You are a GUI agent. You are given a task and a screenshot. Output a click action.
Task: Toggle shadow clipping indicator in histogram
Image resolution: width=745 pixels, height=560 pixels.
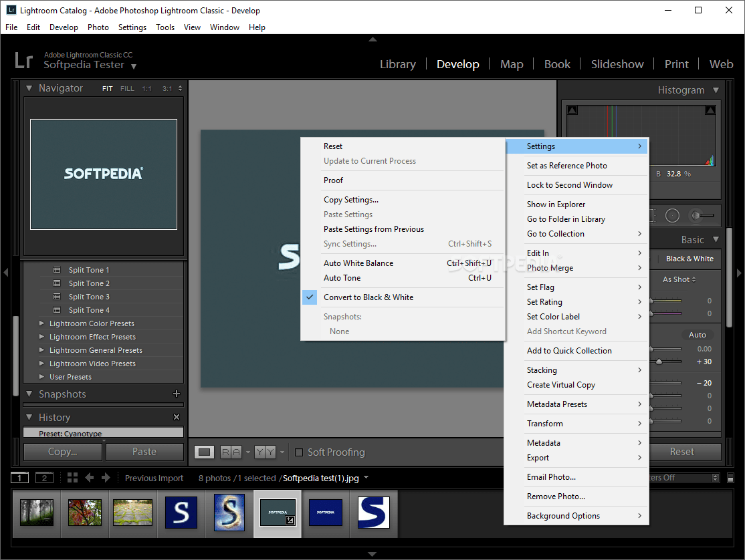click(x=572, y=110)
